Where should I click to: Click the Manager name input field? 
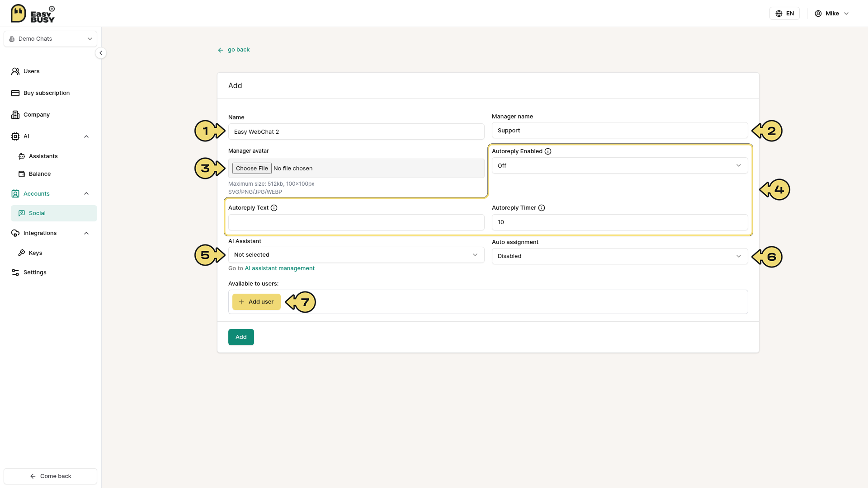click(x=620, y=130)
